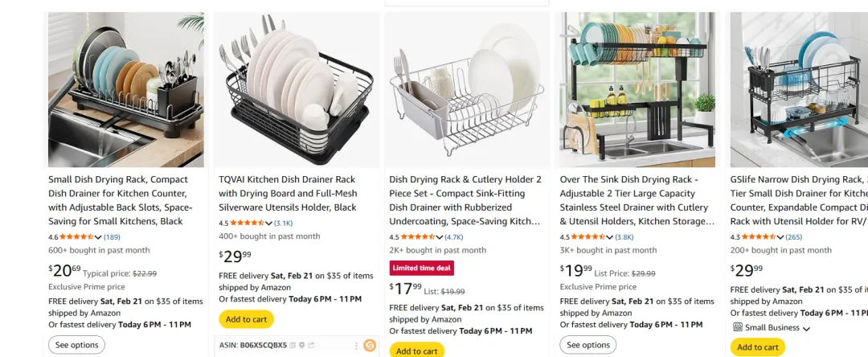Copy the ASIN B06XSCQBX5 icon
This screenshot has width=868, height=357.
point(293,346)
